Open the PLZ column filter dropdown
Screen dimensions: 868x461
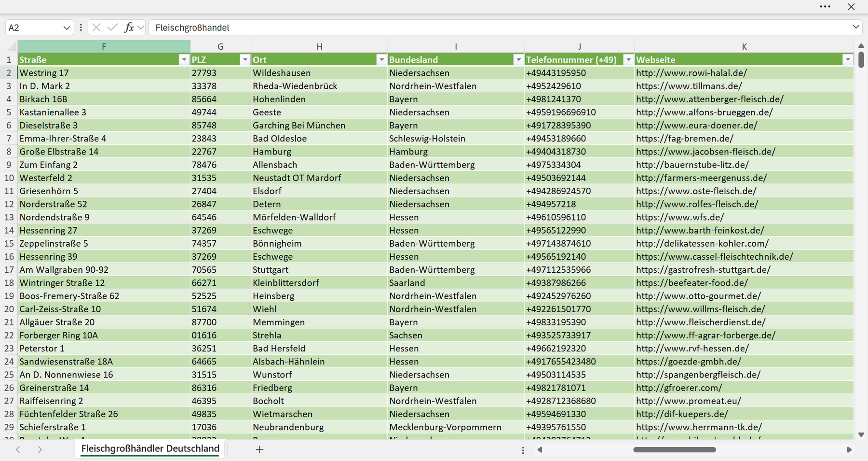245,60
